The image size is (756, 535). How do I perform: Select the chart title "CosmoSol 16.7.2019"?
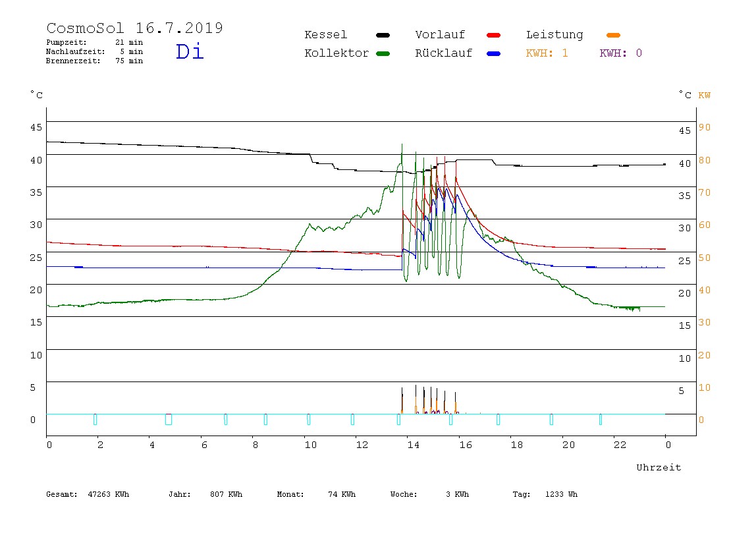[x=134, y=28]
